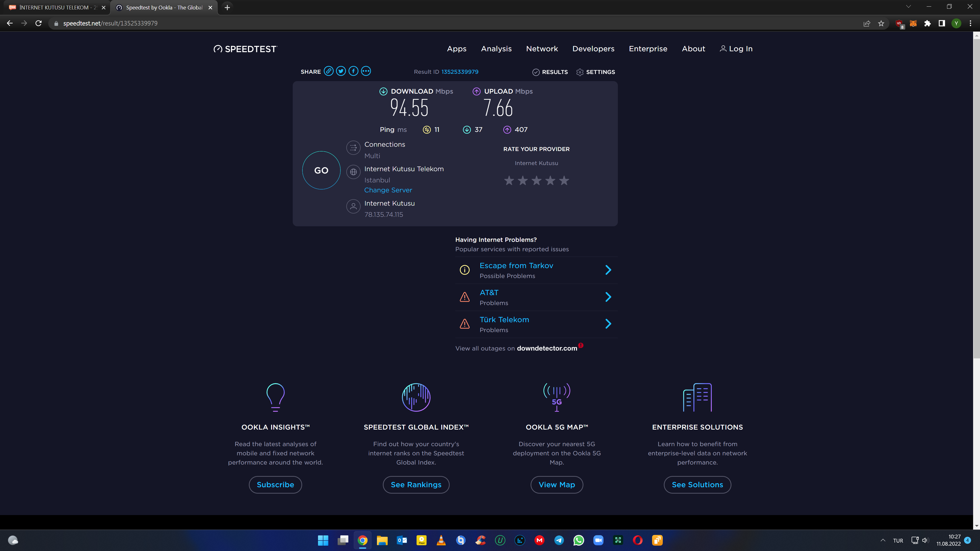Open SETTINGS page
This screenshot has width=980, height=551.
595,72
